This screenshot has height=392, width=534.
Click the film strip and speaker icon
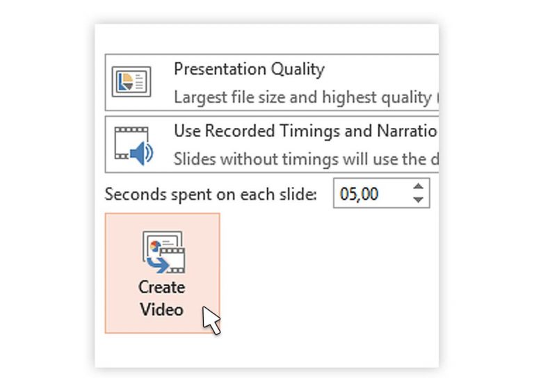133,145
